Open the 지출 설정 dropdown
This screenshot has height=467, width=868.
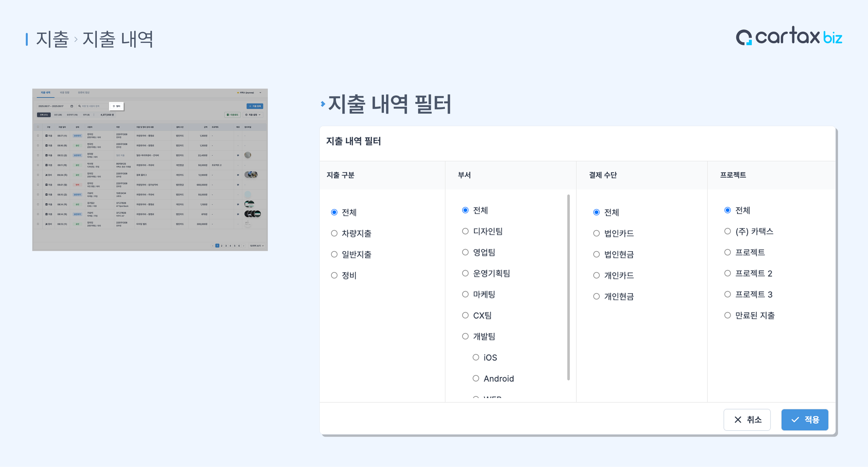[253, 115]
